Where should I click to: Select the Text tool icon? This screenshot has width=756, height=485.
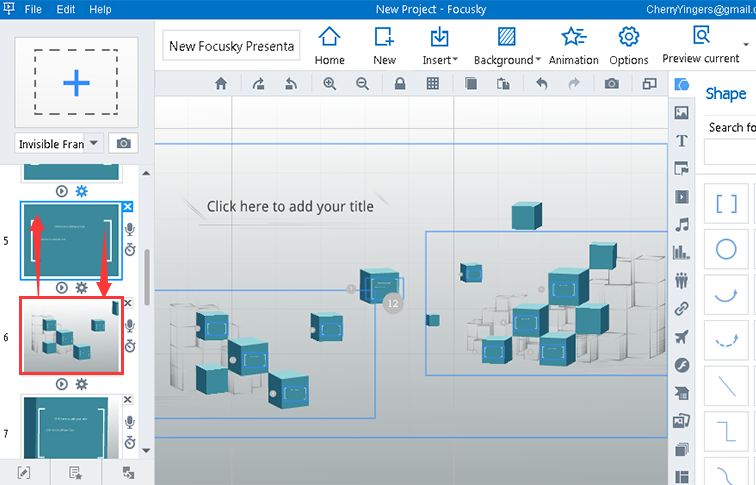pos(682,141)
